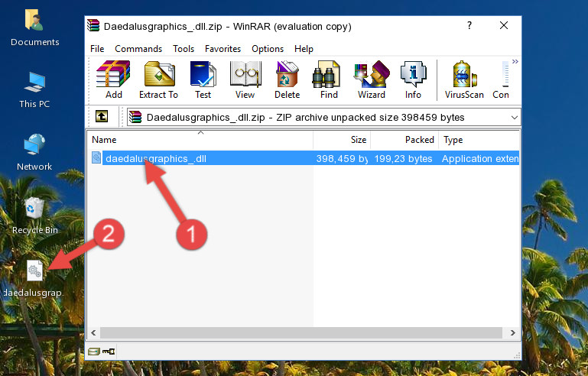Click the Application extension type cell

pos(480,158)
